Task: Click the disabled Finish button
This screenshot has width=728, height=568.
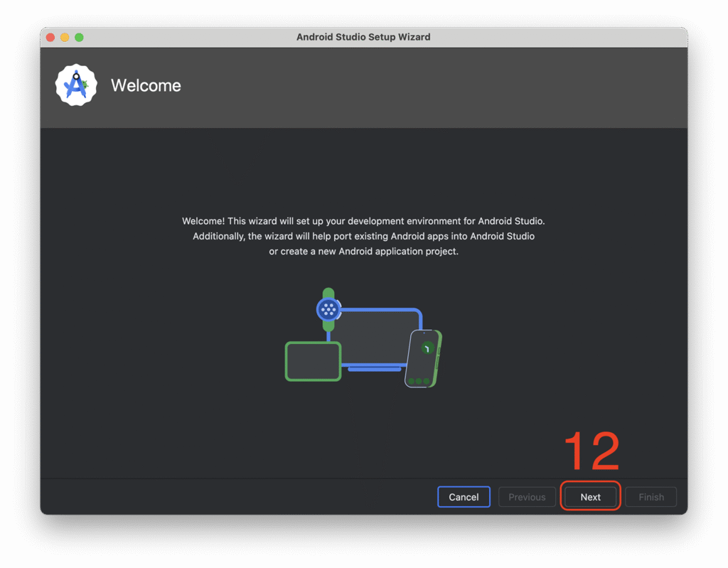Action: [651, 497]
